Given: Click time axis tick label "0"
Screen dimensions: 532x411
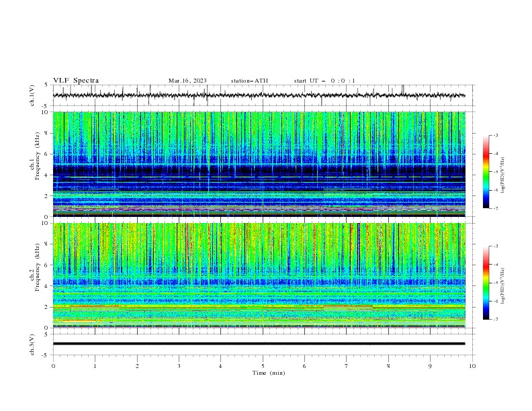Looking at the screenshot, I should [53, 366].
